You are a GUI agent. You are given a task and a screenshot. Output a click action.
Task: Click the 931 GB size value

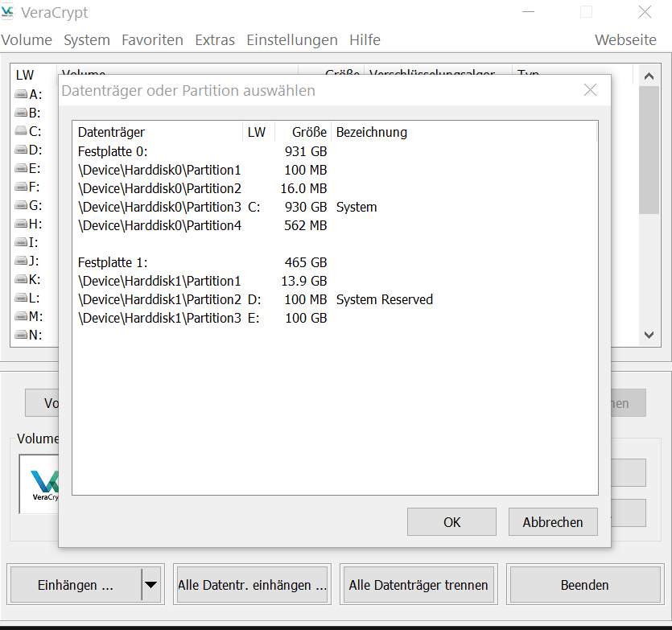click(x=306, y=151)
